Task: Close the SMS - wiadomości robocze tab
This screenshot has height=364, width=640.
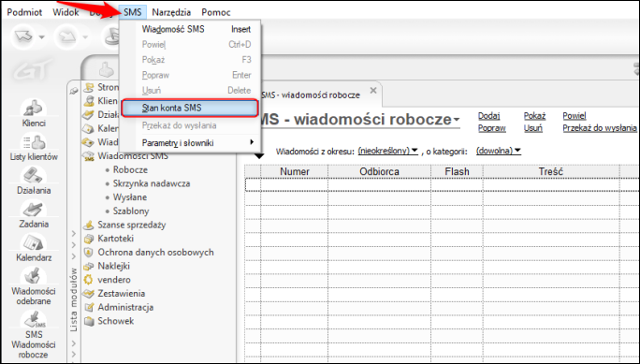Action: pyautogui.click(x=373, y=91)
